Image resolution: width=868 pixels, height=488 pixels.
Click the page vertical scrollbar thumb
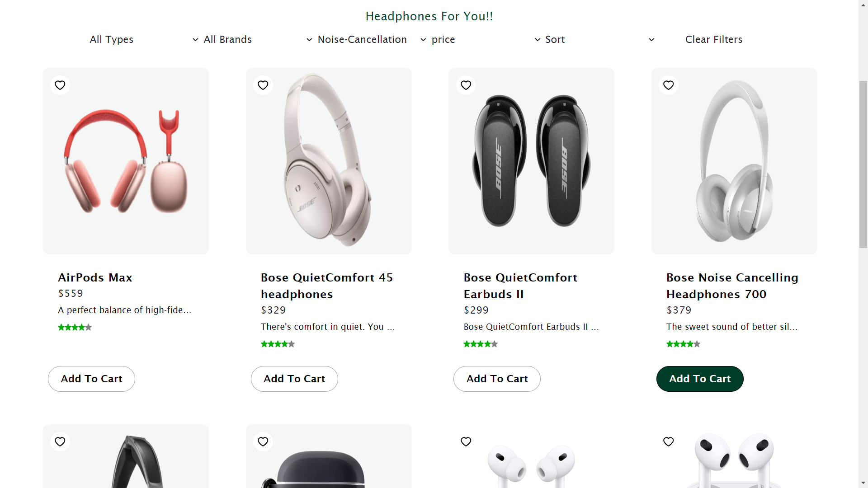click(x=863, y=164)
